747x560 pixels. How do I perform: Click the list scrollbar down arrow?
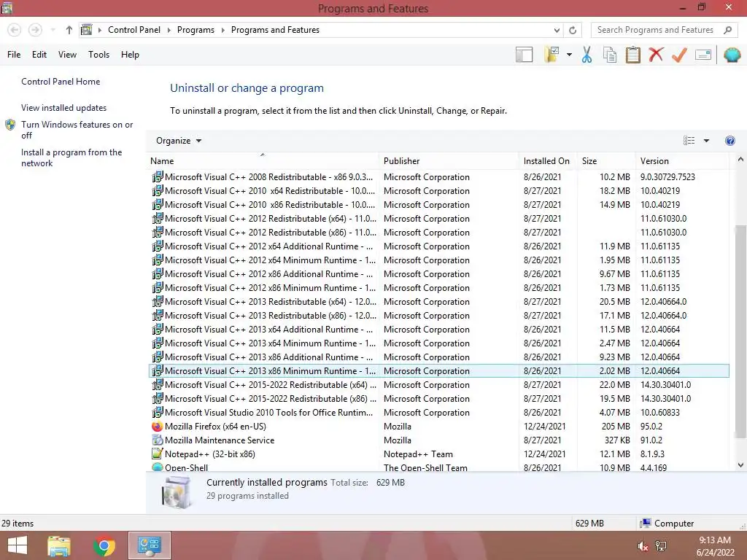[740, 465]
